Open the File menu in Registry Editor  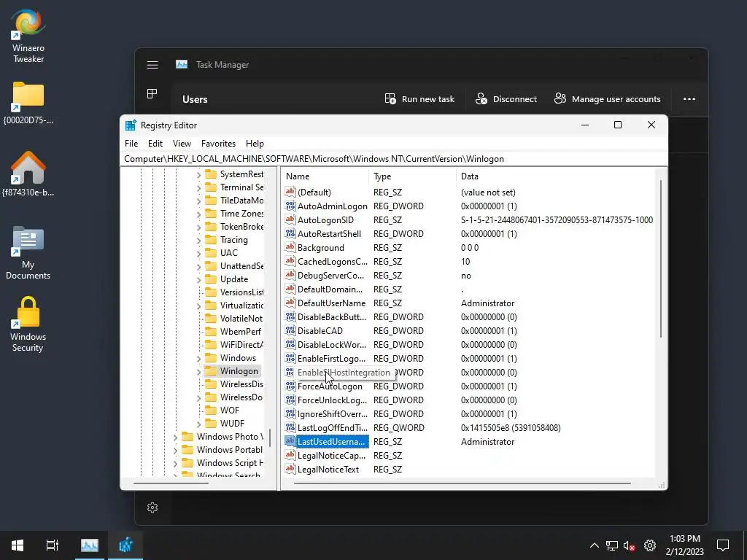(x=131, y=144)
